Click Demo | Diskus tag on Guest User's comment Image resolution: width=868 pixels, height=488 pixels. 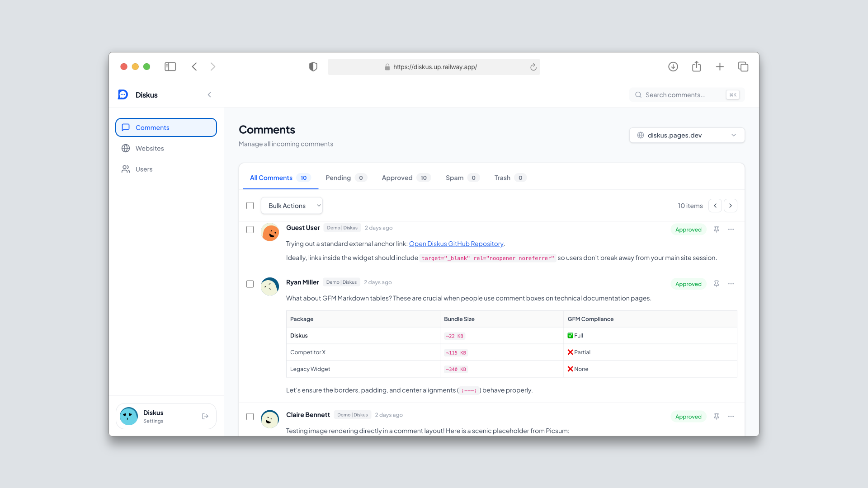(x=342, y=228)
